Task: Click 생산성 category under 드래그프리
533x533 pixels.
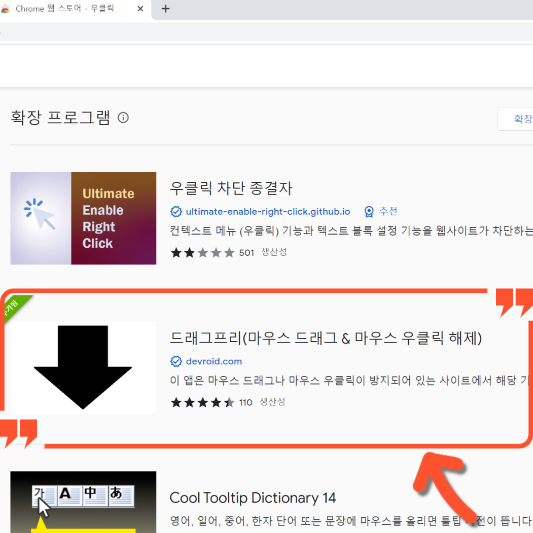Action: coord(272,402)
